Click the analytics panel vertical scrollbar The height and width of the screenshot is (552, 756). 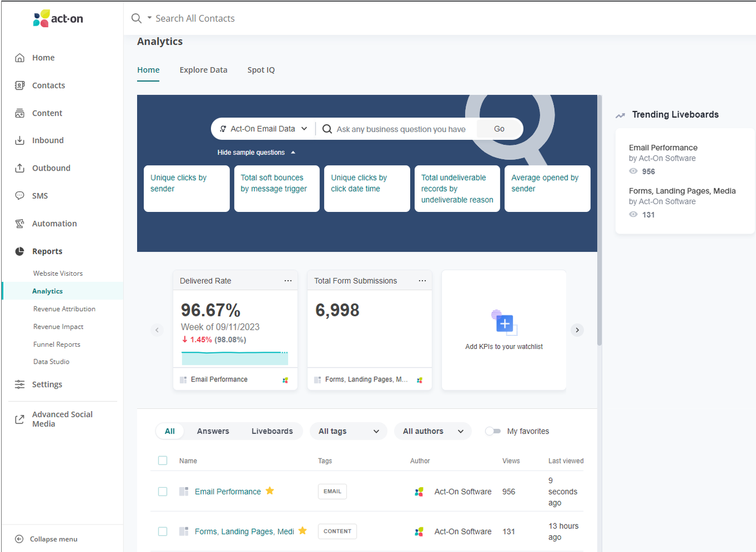point(599,221)
